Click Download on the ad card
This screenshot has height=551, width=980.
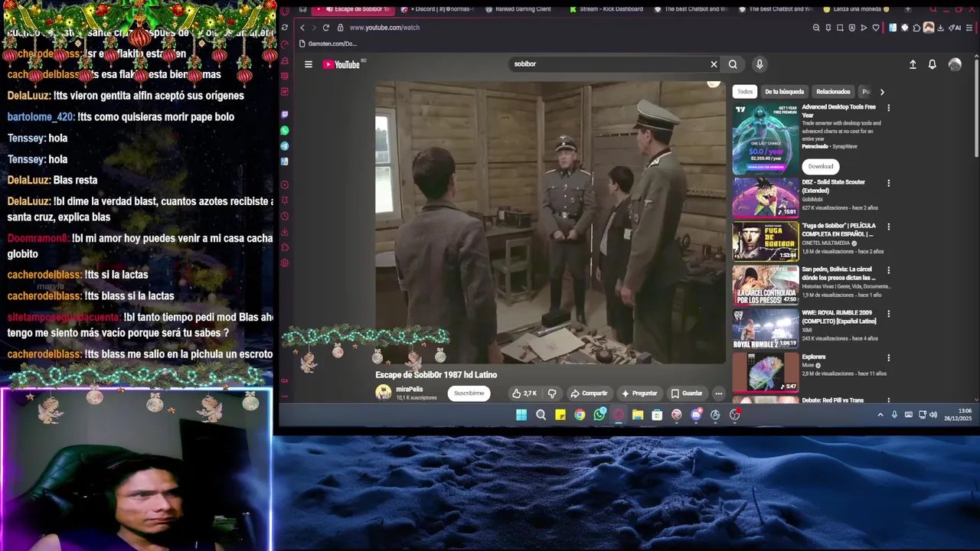tap(821, 166)
